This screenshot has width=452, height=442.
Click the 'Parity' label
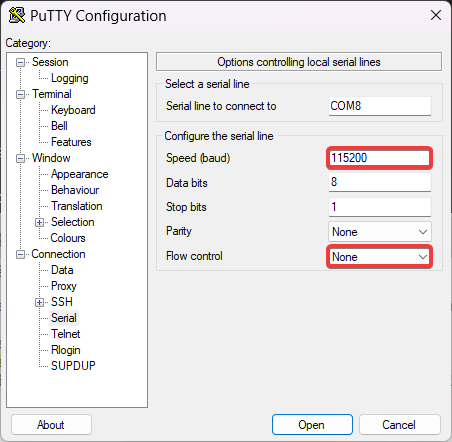click(x=179, y=231)
